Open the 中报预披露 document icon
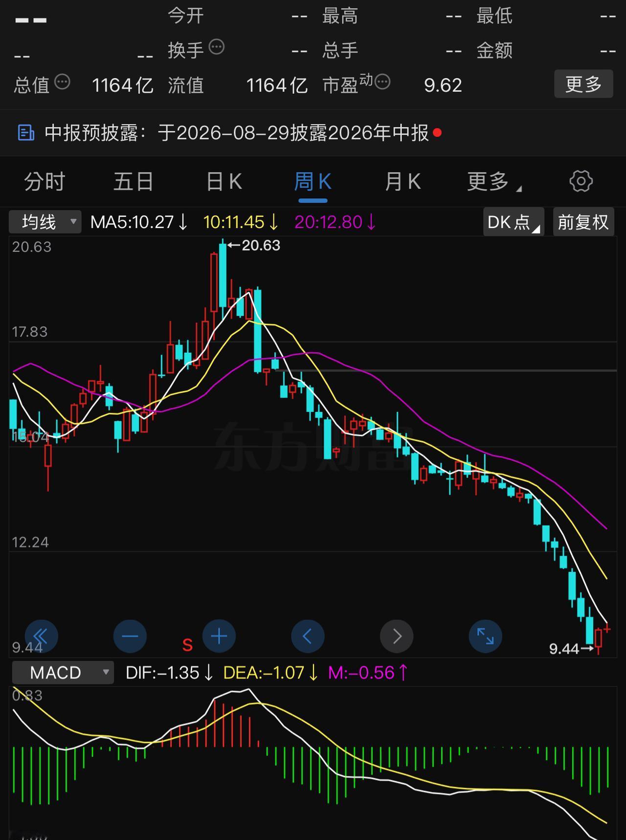Viewport: 626px width, 840px height. 26,133
